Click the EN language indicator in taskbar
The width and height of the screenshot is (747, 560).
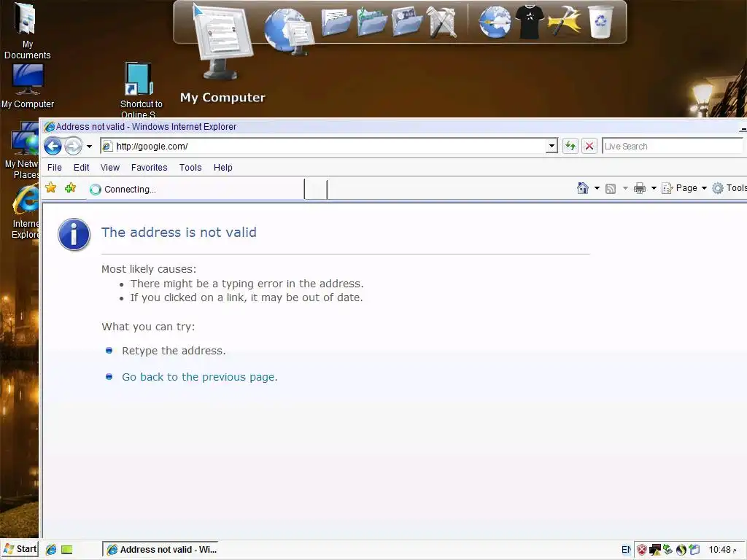click(x=627, y=550)
